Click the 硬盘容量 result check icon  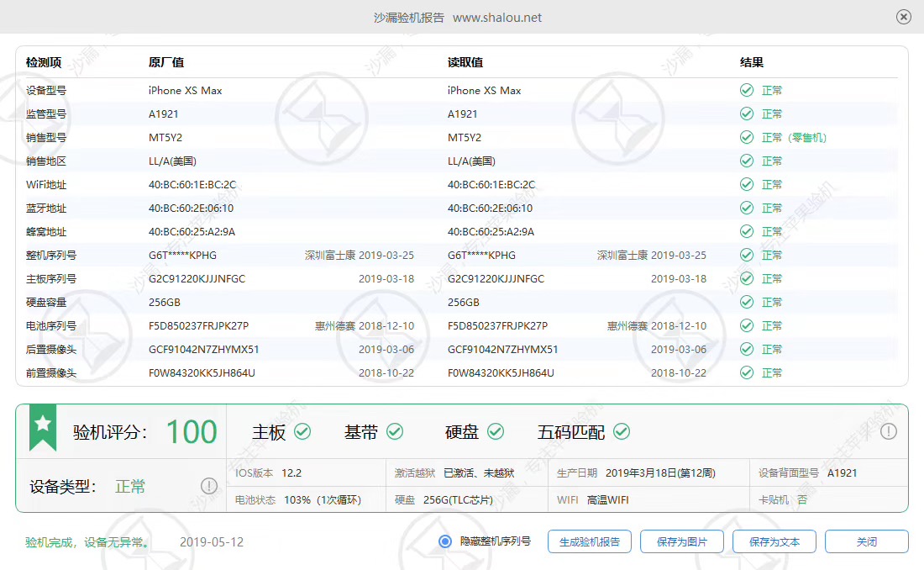click(x=747, y=302)
